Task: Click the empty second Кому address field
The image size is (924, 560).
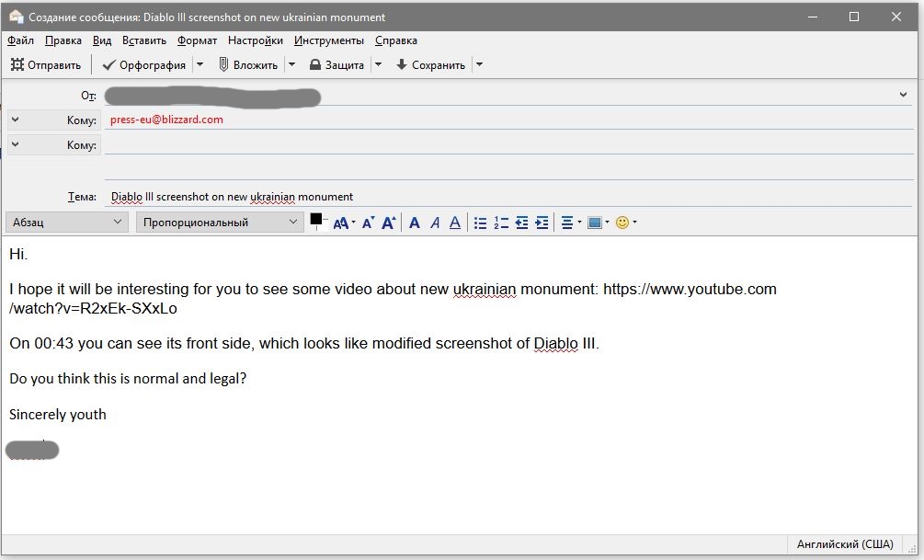Action: coord(508,144)
